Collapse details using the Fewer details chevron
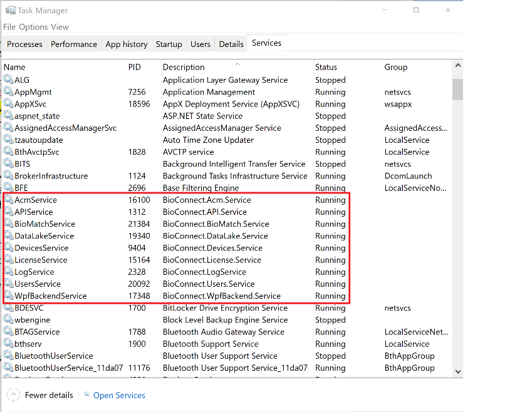 tap(14, 394)
